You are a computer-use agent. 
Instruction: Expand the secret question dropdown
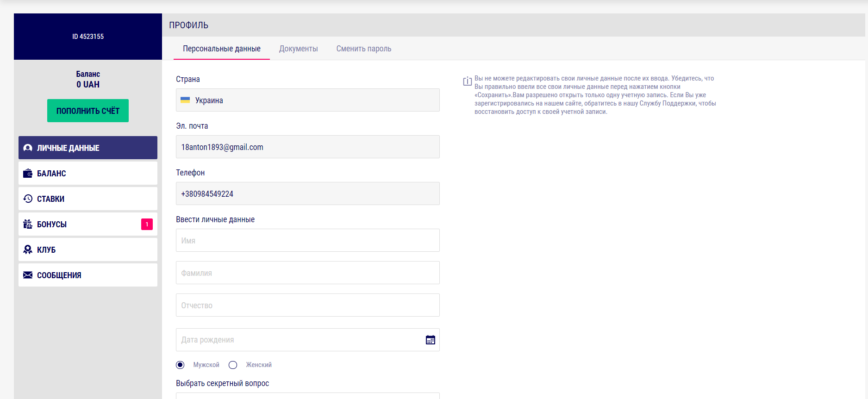pos(307,395)
